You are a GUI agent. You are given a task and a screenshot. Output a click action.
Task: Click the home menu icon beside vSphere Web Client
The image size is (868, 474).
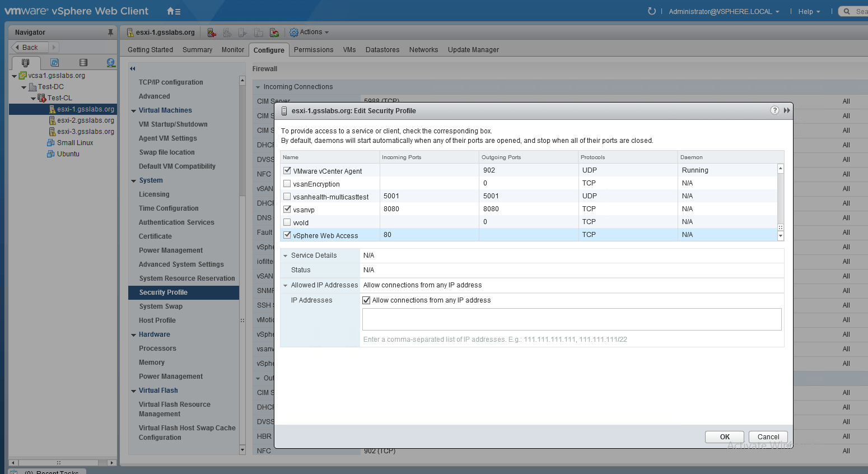174,11
